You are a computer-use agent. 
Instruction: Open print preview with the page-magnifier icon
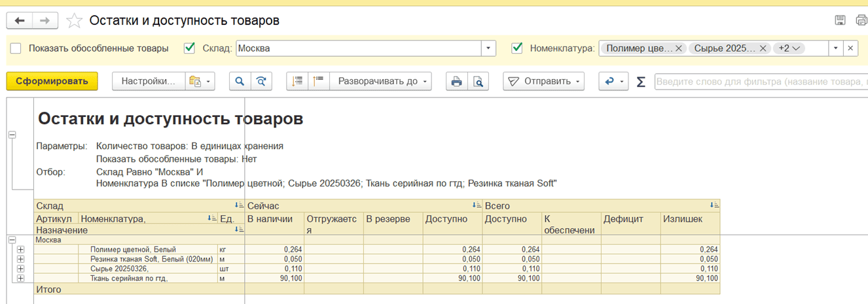coord(479,82)
